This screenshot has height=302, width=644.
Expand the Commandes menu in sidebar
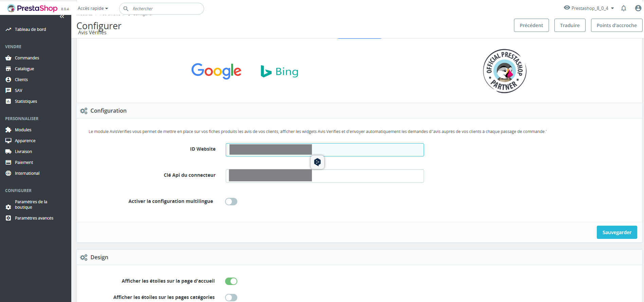27,58
